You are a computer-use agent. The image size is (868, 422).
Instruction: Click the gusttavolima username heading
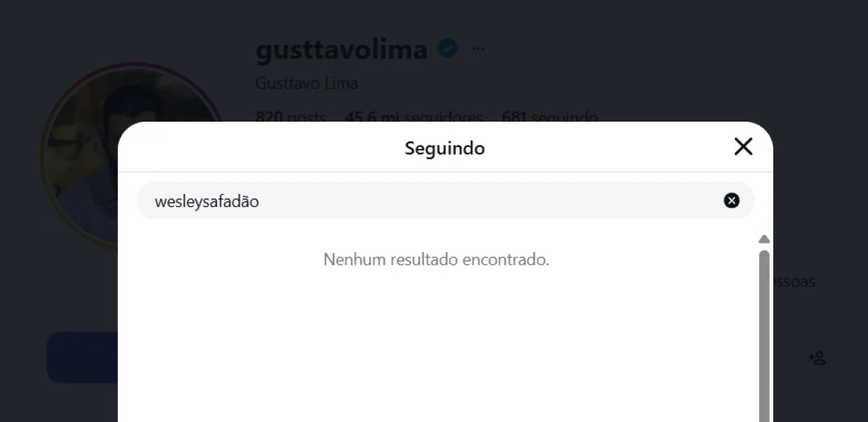341,49
